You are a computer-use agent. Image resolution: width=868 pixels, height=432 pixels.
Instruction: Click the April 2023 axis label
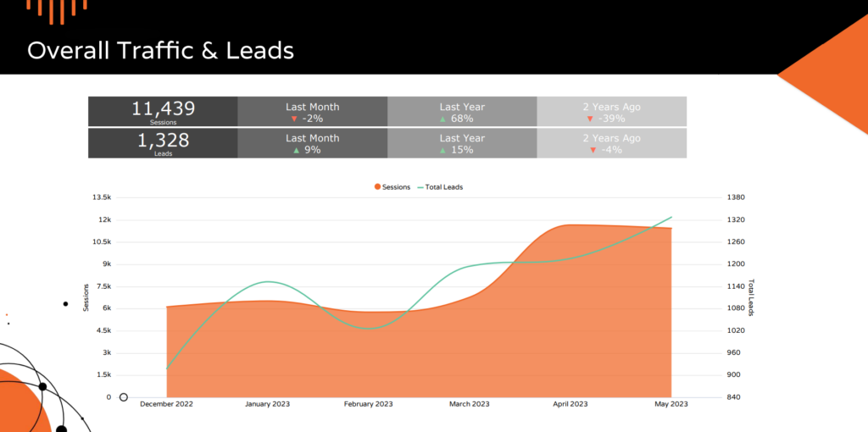[570, 404]
